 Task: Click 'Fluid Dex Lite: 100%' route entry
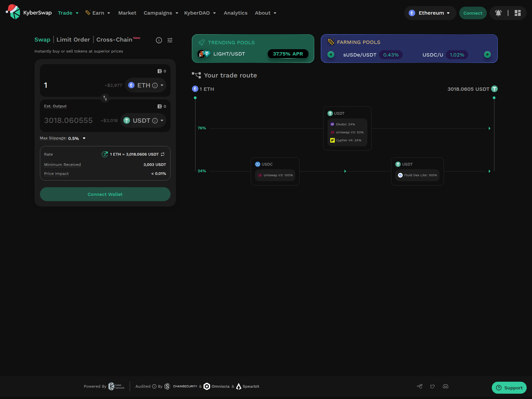pyautogui.click(x=418, y=175)
